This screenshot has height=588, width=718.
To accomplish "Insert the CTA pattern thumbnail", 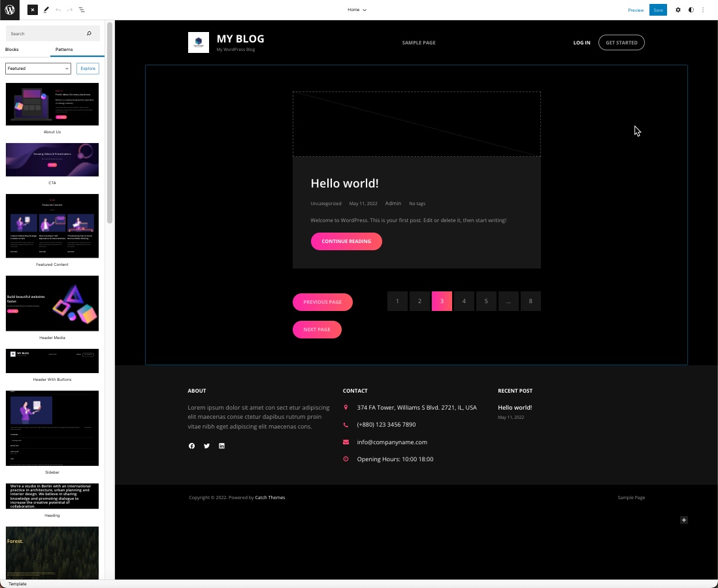I will [52, 159].
